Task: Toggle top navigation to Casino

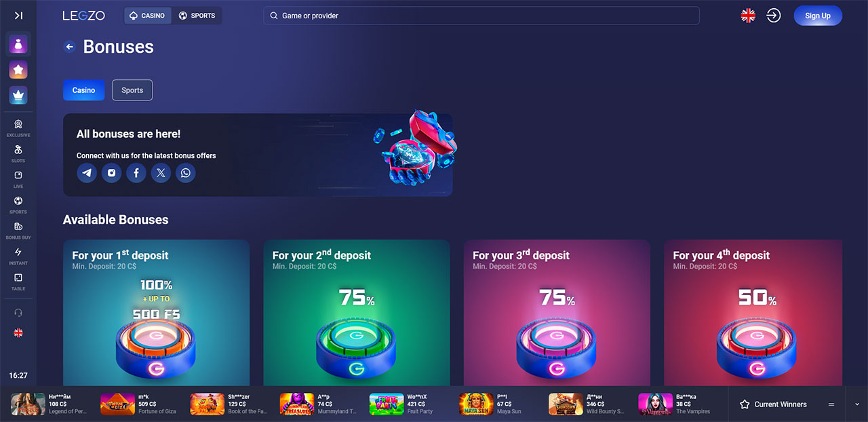Action: click(148, 16)
